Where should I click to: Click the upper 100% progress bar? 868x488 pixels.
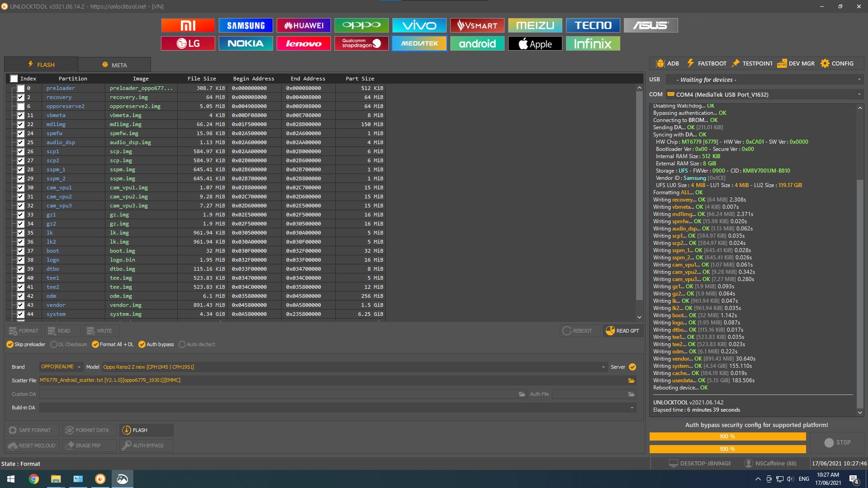point(727,436)
